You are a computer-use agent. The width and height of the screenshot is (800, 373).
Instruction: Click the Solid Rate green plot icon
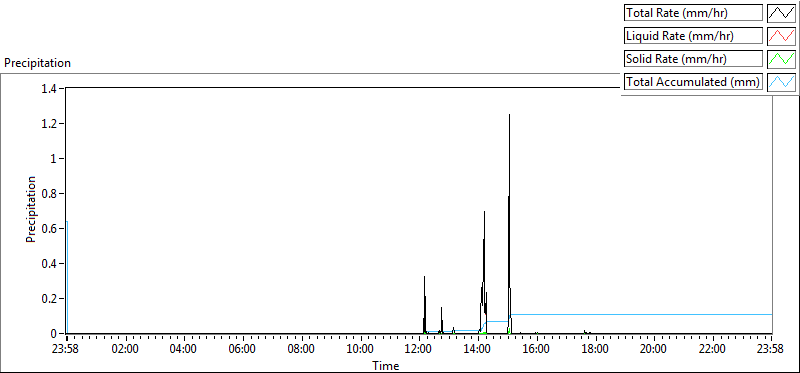(781, 59)
